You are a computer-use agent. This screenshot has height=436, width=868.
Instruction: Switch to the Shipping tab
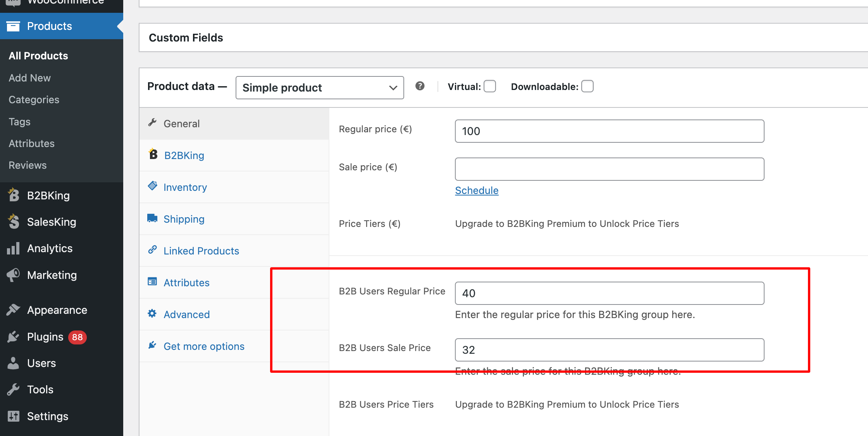tap(234, 219)
